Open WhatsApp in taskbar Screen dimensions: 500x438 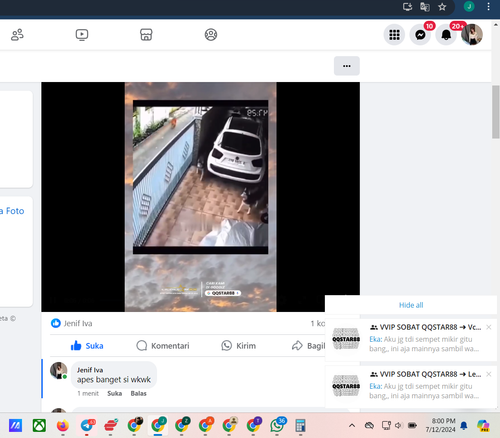pos(277,425)
